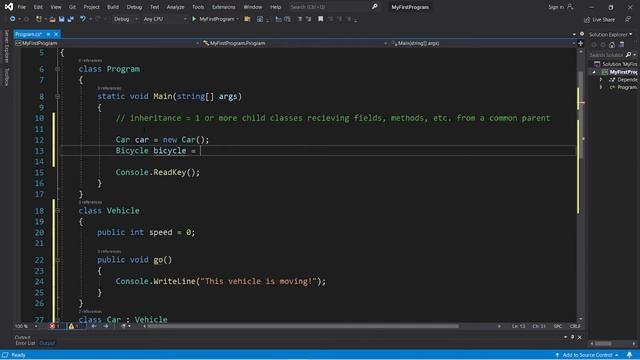This screenshot has width=640, height=360.
Task: Close the Output panel
Action: tap(580, 337)
